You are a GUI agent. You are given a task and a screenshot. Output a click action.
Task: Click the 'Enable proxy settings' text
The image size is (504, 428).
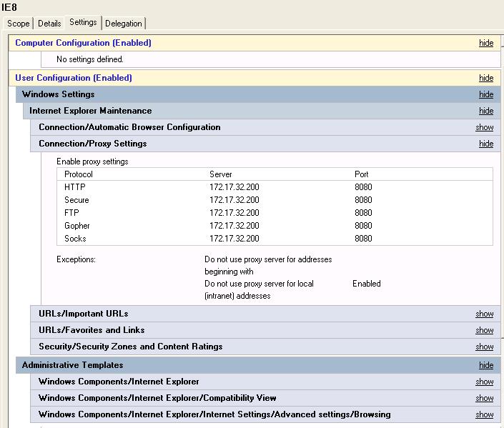92,161
